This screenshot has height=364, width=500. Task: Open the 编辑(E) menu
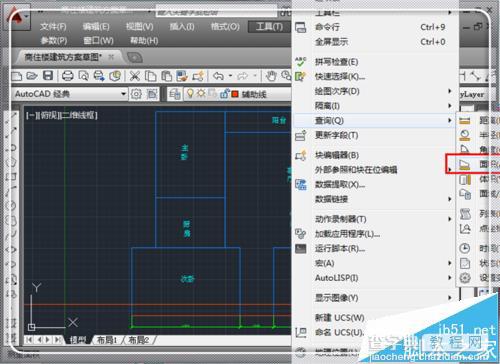click(96, 26)
